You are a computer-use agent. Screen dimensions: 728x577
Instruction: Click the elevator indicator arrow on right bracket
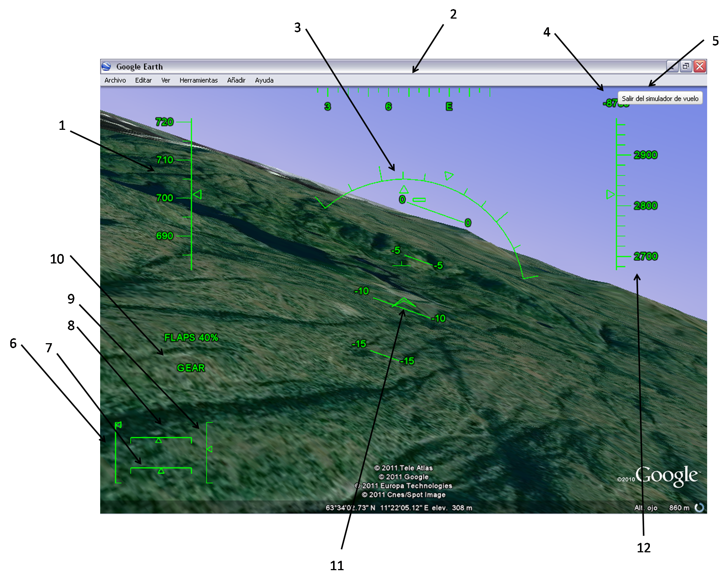(209, 449)
